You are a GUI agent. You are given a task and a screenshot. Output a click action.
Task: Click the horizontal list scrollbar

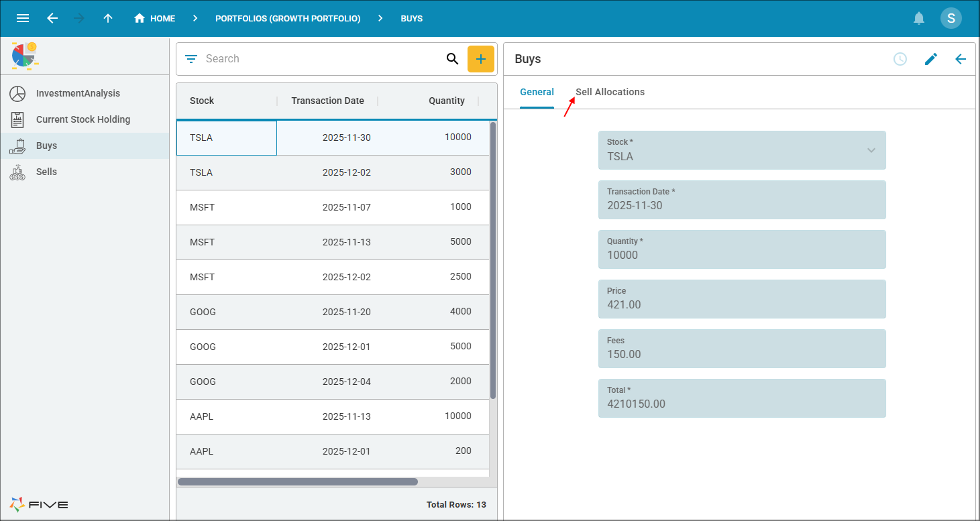pos(298,481)
